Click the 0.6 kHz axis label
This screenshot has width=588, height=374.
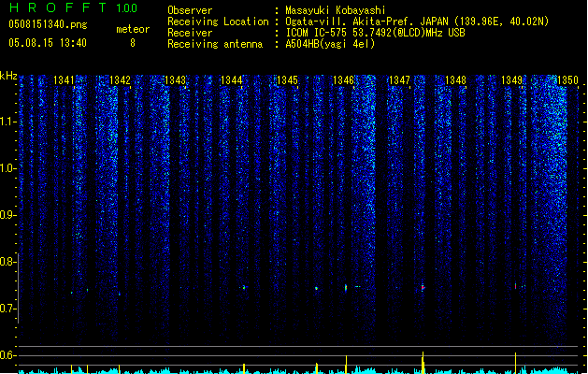8,355
